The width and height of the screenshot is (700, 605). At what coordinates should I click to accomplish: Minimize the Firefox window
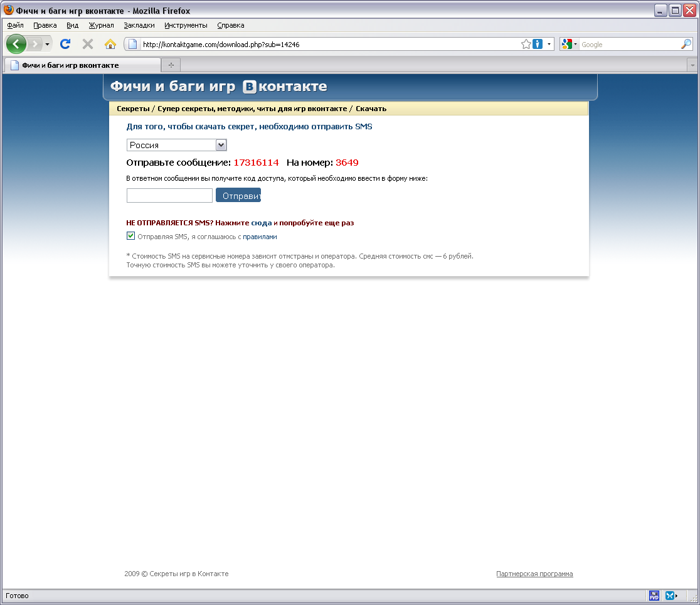[660, 10]
